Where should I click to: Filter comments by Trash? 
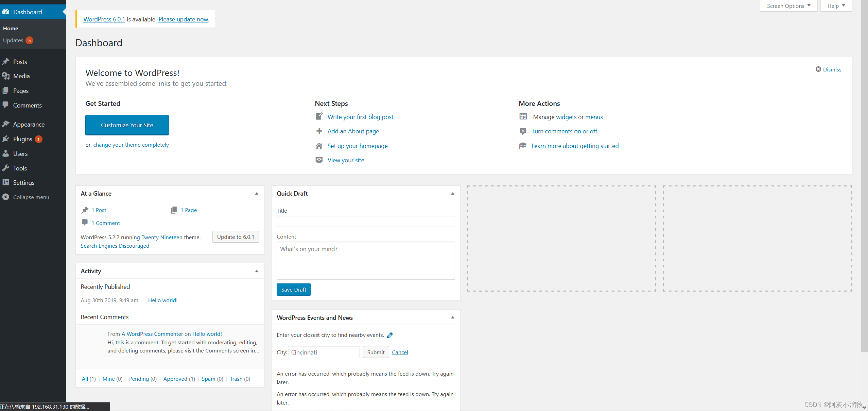(236, 379)
